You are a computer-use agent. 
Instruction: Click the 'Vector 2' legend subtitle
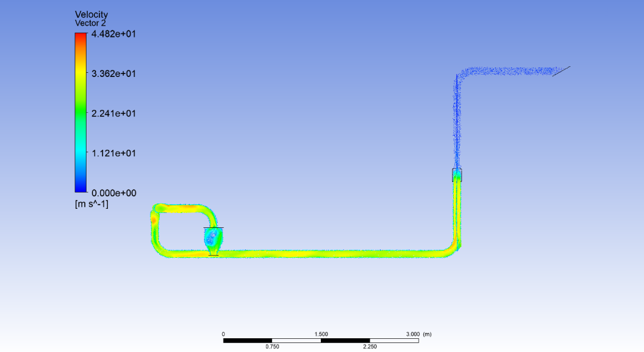90,23
